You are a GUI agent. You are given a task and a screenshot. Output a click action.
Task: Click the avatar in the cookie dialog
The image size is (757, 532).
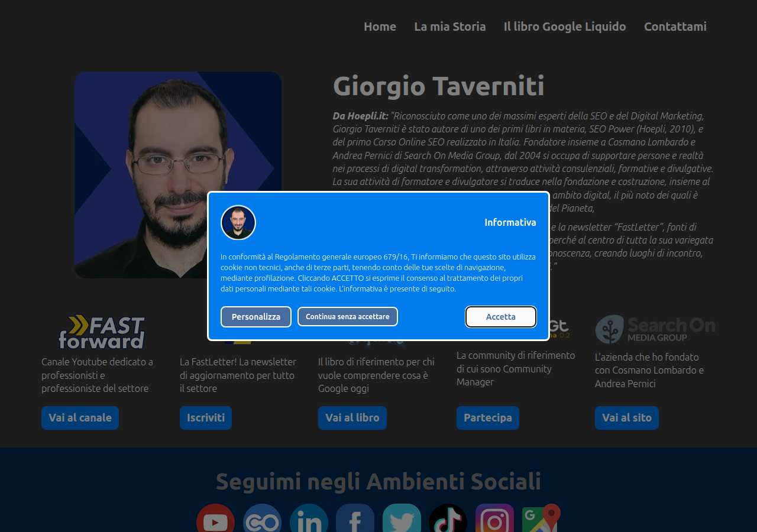pos(238,223)
